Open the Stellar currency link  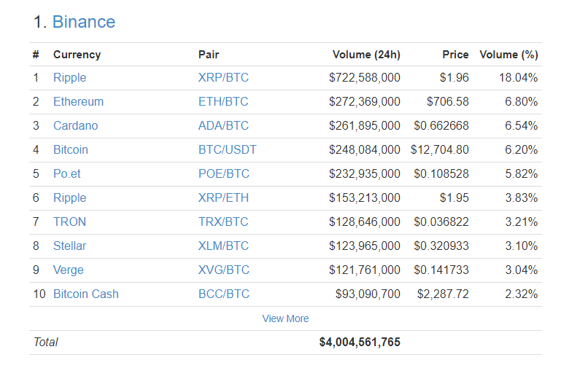pos(70,246)
